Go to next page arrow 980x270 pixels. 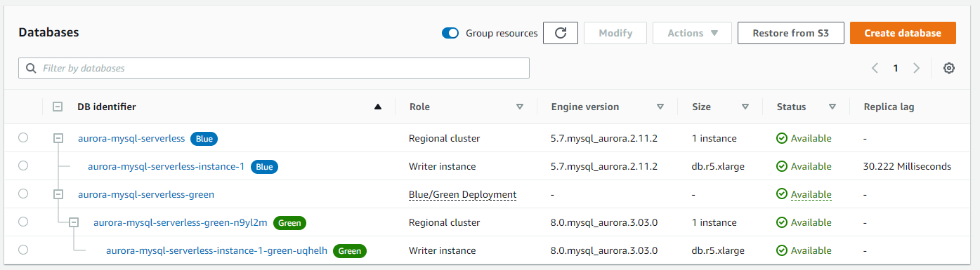pyautogui.click(x=916, y=68)
